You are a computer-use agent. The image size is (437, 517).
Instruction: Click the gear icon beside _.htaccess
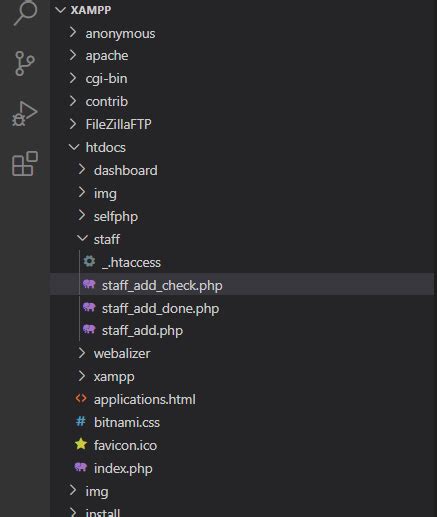coord(89,262)
